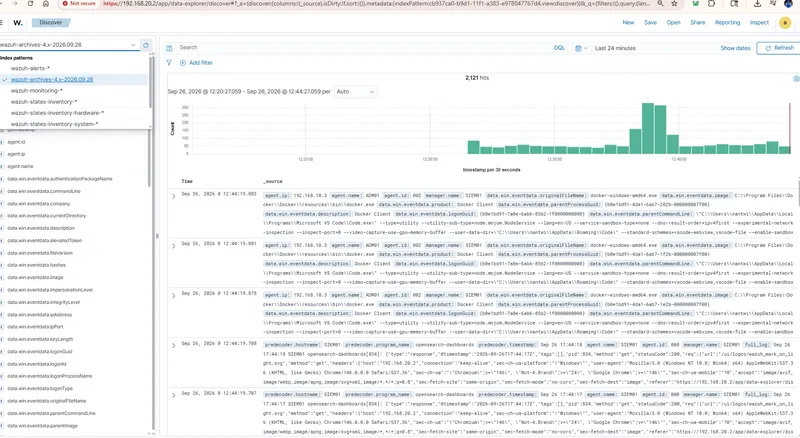
Task: Click the Discover breadcrumb tab
Action: [51, 23]
